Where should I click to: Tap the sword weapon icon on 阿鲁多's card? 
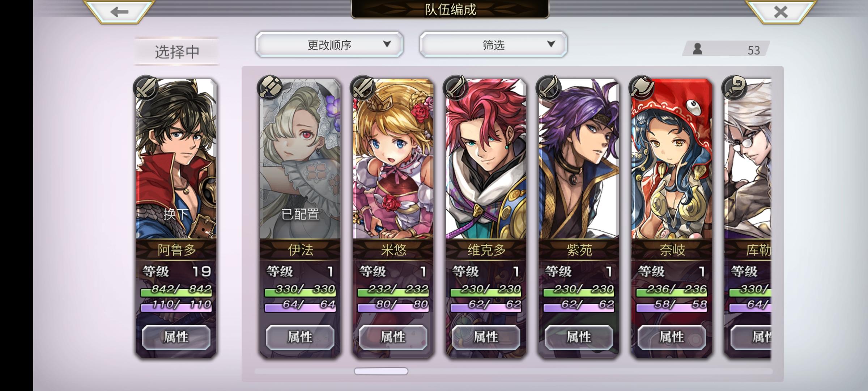[146, 88]
